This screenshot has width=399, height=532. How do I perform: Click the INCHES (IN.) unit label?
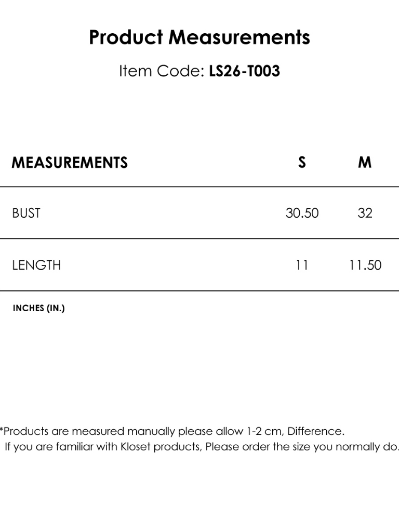38,308
